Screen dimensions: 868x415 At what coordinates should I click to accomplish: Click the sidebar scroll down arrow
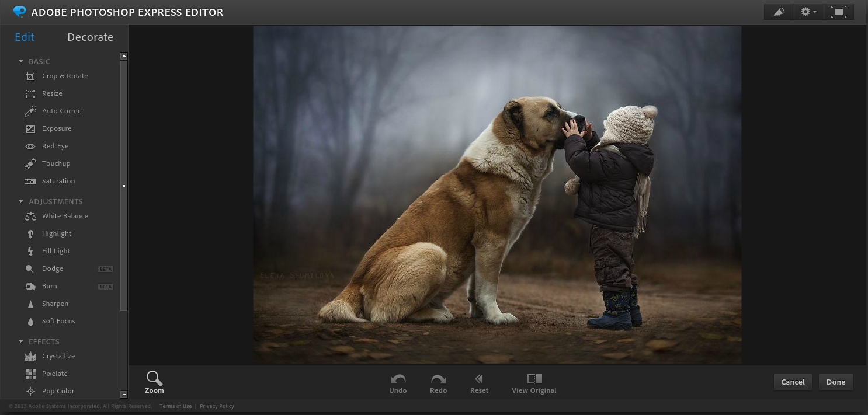point(124,395)
